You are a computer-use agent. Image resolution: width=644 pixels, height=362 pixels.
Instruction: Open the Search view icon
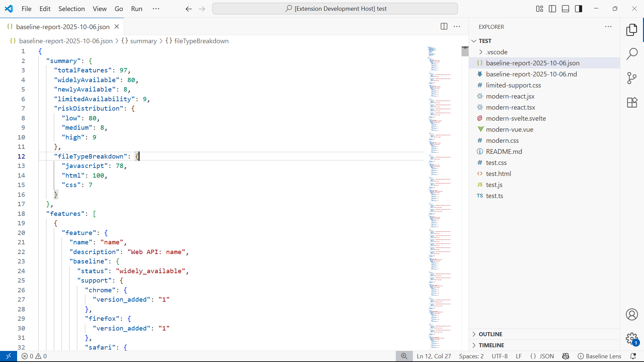click(x=632, y=54)
